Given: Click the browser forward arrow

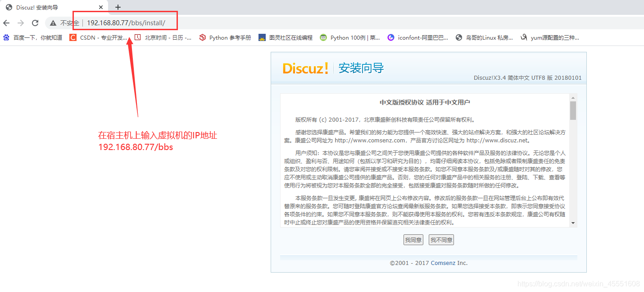Looking at the screenshot, I should tap(20, 23).
